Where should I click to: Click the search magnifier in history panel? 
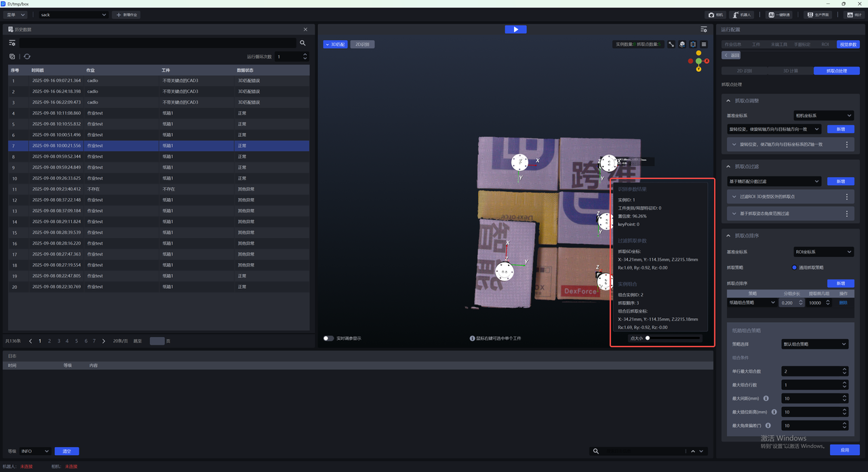pos(302,43)
